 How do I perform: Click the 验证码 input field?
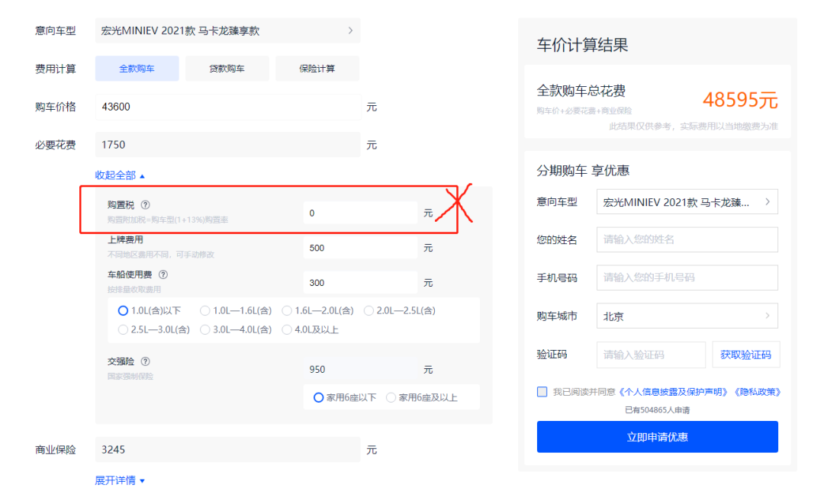pyautogui.click(x=651, y=355)
